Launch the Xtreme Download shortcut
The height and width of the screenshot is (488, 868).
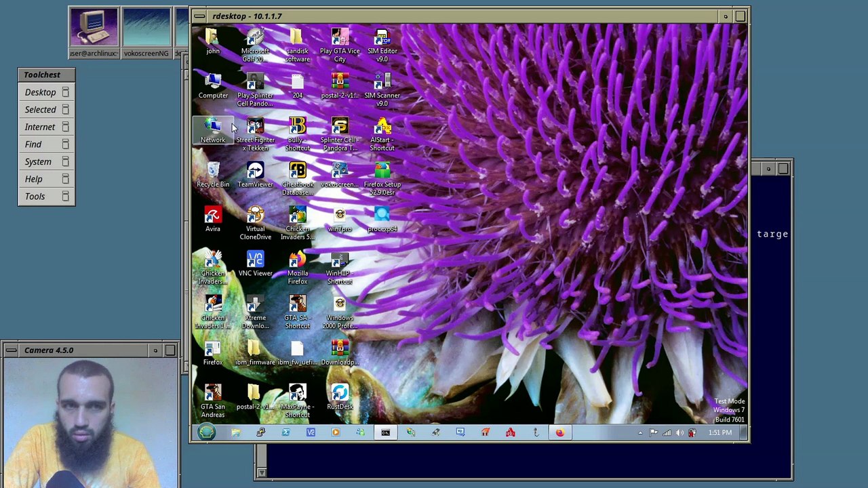(255, 312)
